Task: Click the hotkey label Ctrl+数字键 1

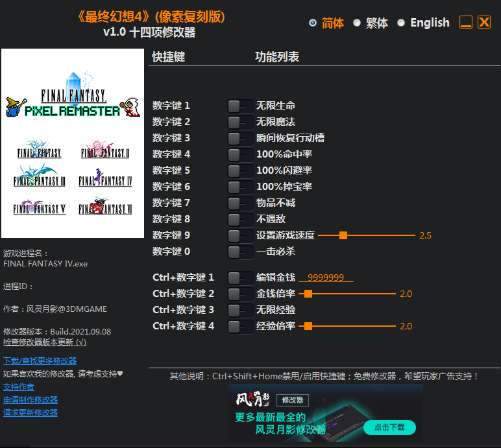Action: click(184, 277)
